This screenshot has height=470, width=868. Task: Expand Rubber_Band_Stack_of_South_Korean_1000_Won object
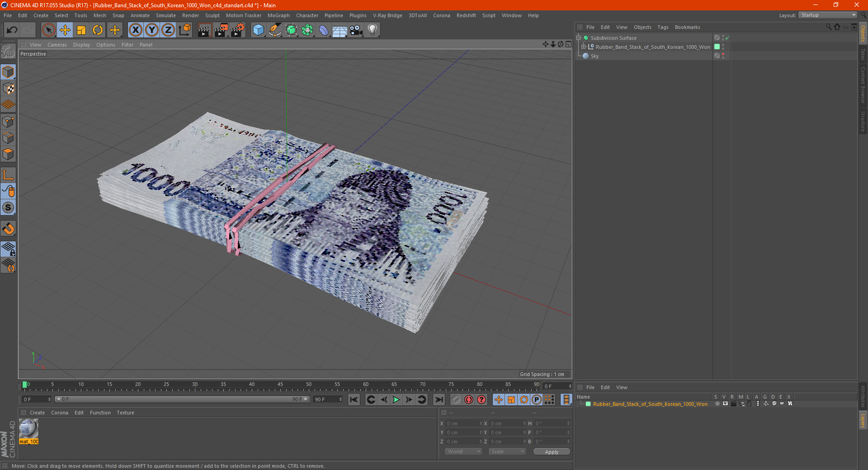point(584,47)
